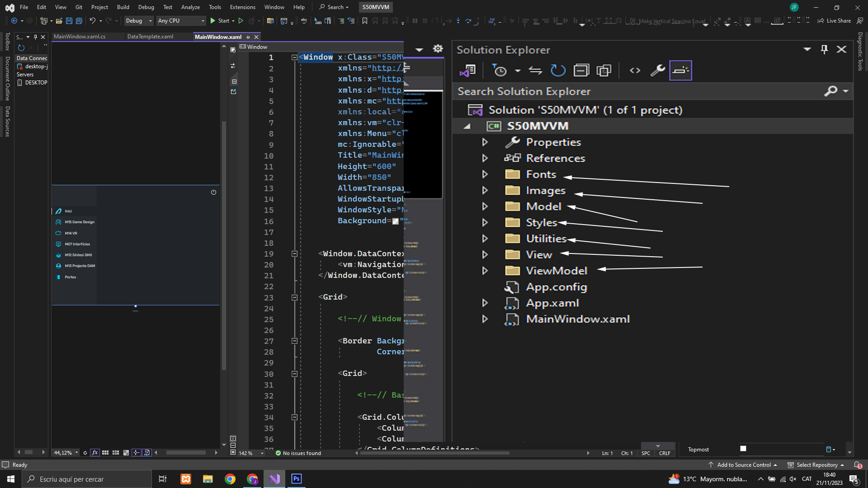The width and height of the screenshot is (868, 488).
Task: Click Sync with Active Document arrows
Action: click(x=535, y=70)
